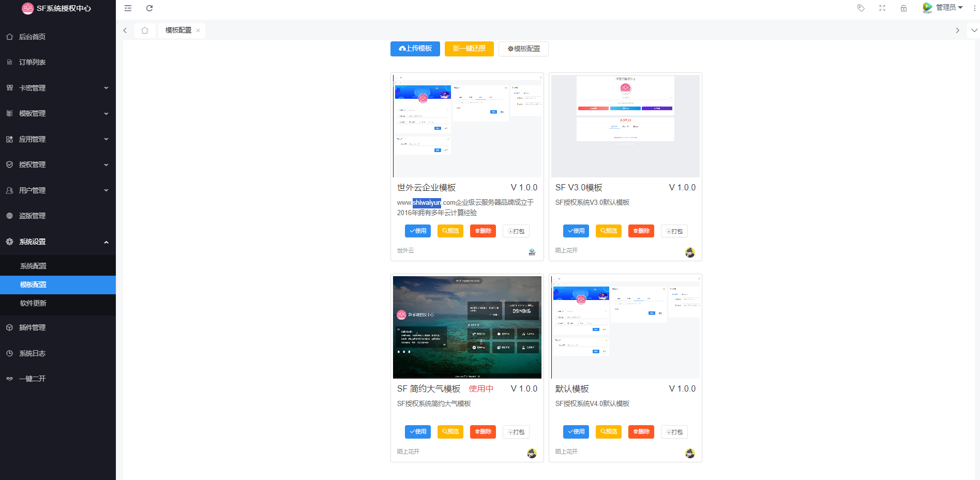Select 软件更新 submenu item
The width and height of the screenshot is (980, 480).
33,303
